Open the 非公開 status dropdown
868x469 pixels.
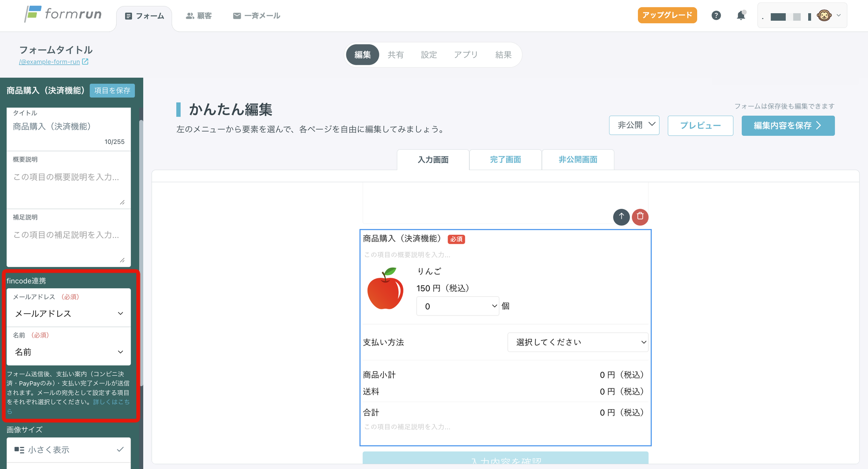634,125
